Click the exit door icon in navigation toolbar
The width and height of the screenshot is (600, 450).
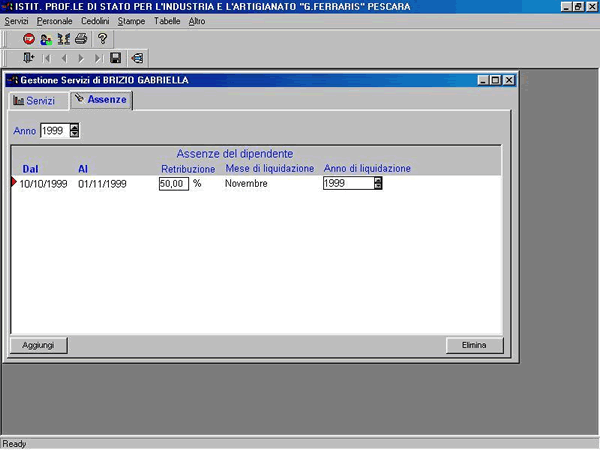[29, 58]
